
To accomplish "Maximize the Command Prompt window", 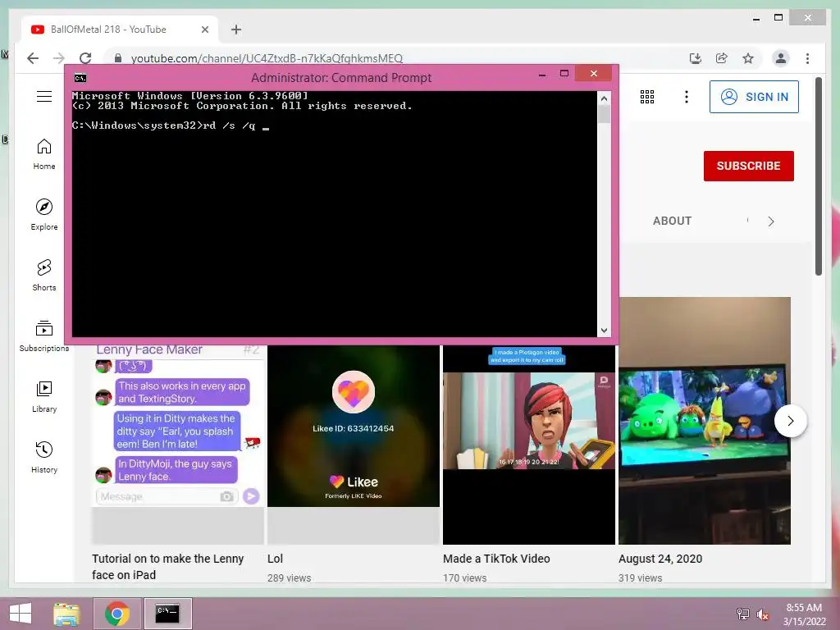I will tap(564, 74).
